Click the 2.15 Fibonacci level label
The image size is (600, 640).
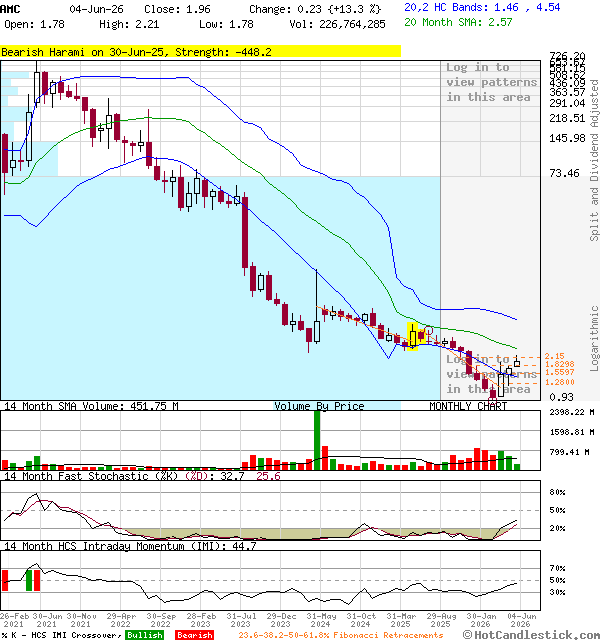(554, 356)
